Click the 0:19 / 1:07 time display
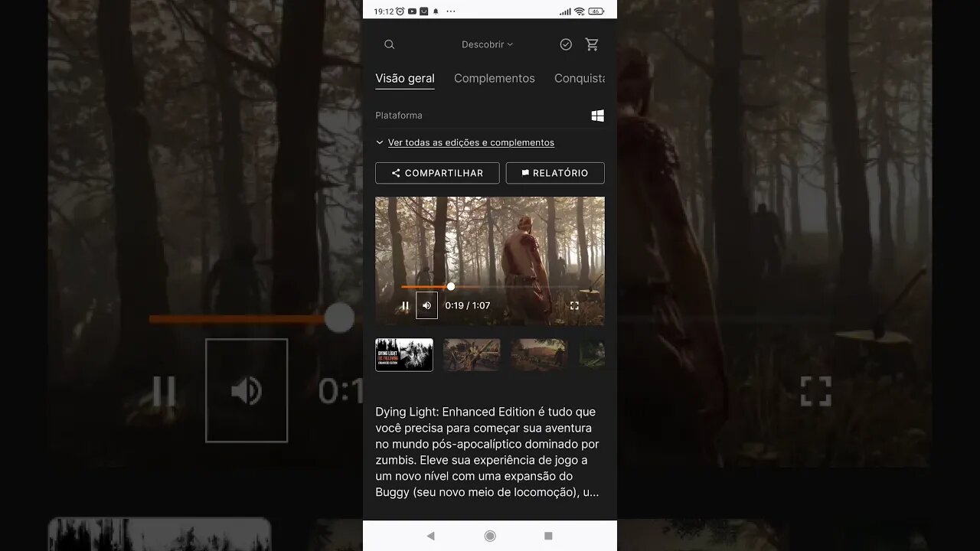 coord(468,305)
